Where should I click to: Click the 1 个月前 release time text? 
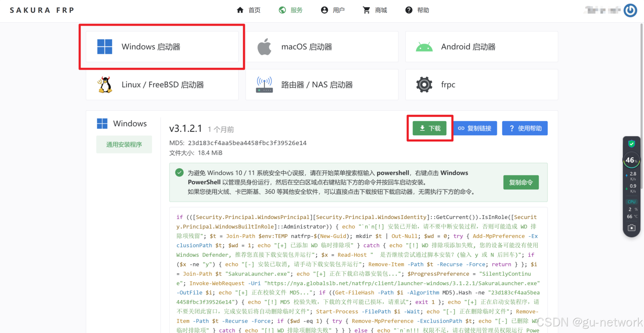coord(221,129)
